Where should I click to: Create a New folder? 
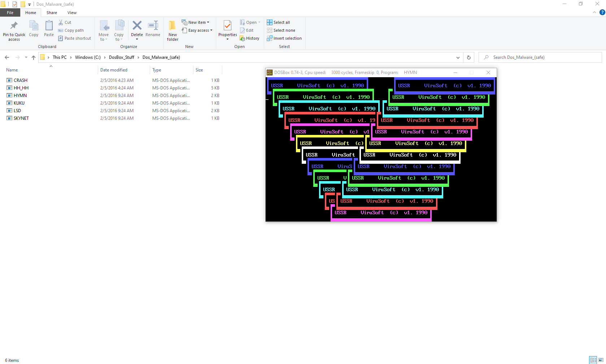pyautogui.click(x=173, y=30)
